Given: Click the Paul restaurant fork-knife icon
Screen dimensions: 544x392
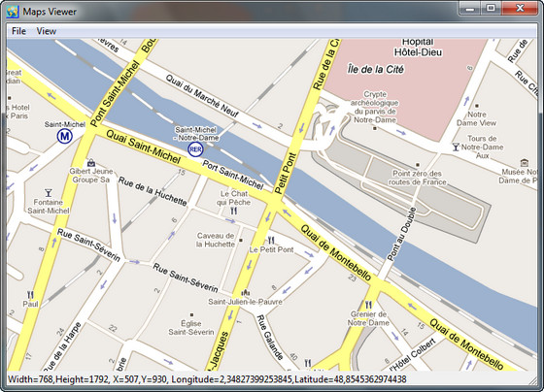Looking at the screenshot, I should point(30,295).
